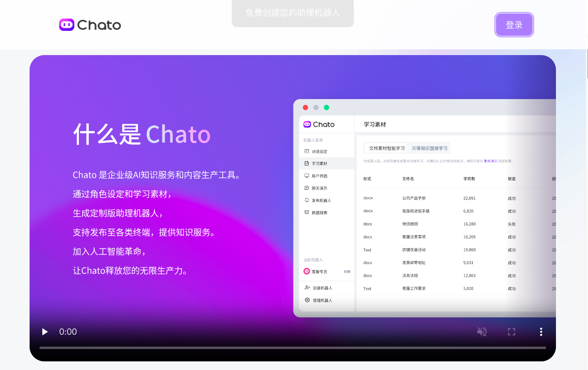Click the 公司产品手册 file name
588x370 pixels.
pos(414,198)
